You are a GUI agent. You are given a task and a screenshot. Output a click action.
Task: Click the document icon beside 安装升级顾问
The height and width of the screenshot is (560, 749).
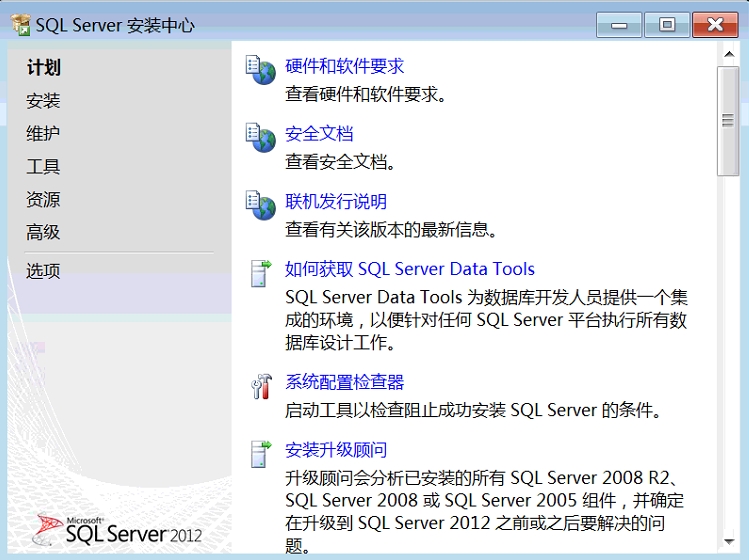pyautogui.click(x=260, y=454)
